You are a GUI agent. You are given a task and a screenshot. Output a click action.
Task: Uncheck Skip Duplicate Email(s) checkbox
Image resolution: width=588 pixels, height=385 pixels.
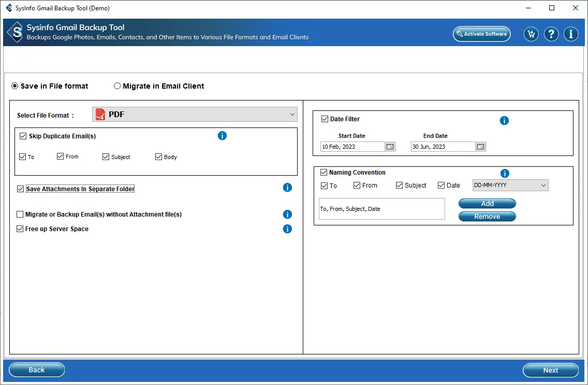23,136
